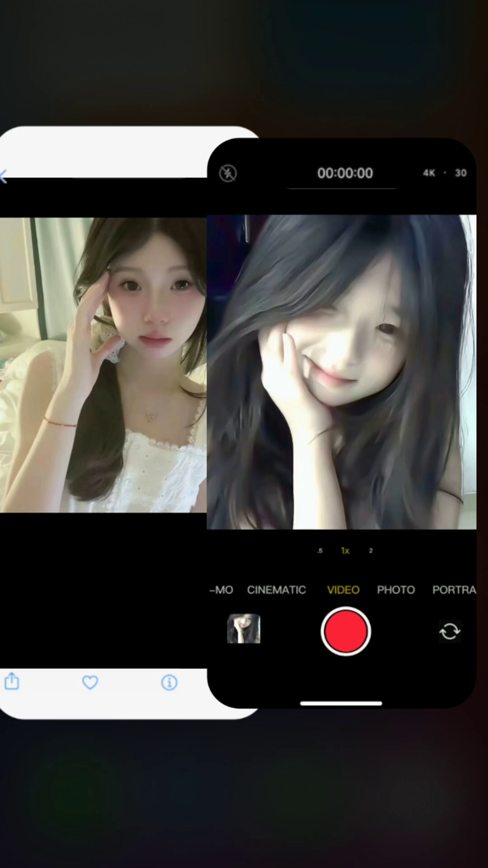The height and width of the screenshot is (868, 488).
Task: Go back using the blue back chevron
Action: (x=4, y=177)
